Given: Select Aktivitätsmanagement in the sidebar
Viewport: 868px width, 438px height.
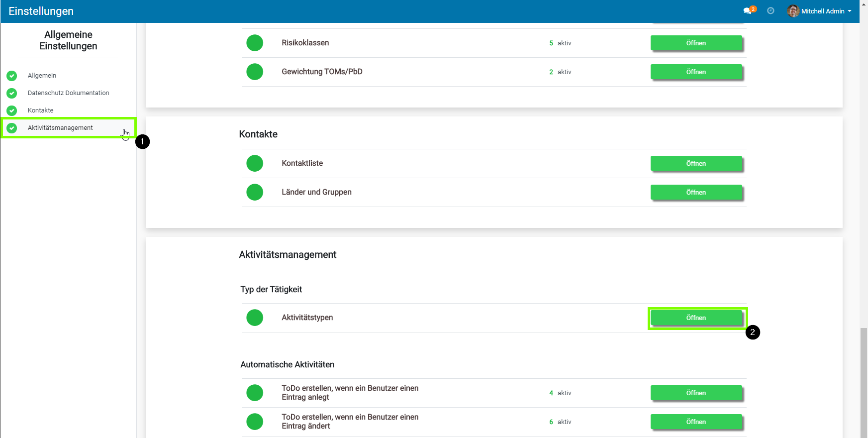Looking at the screenshot, I should (x=60, y=128).
